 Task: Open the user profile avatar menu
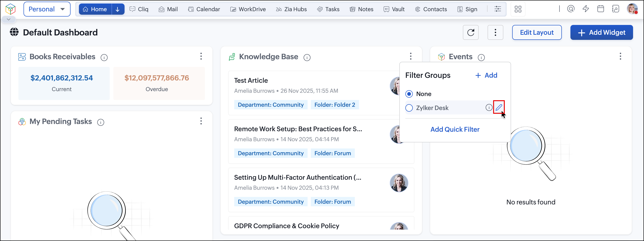point(632,9)
